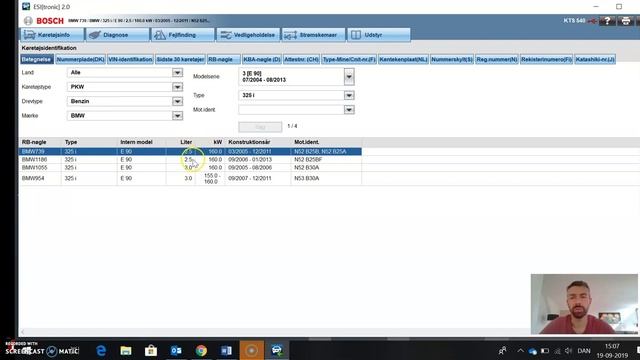Click the Type column header

(71, 142)
